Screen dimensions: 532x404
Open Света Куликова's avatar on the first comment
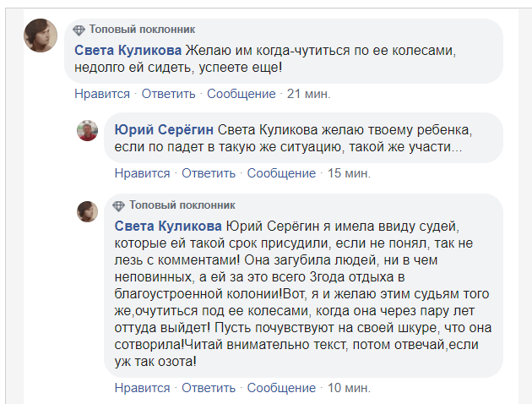pos(40,35)
